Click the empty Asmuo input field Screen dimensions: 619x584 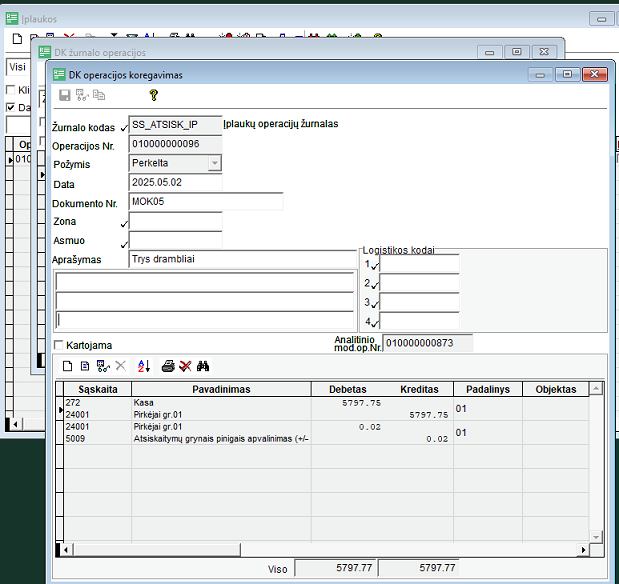coord(175,240)
